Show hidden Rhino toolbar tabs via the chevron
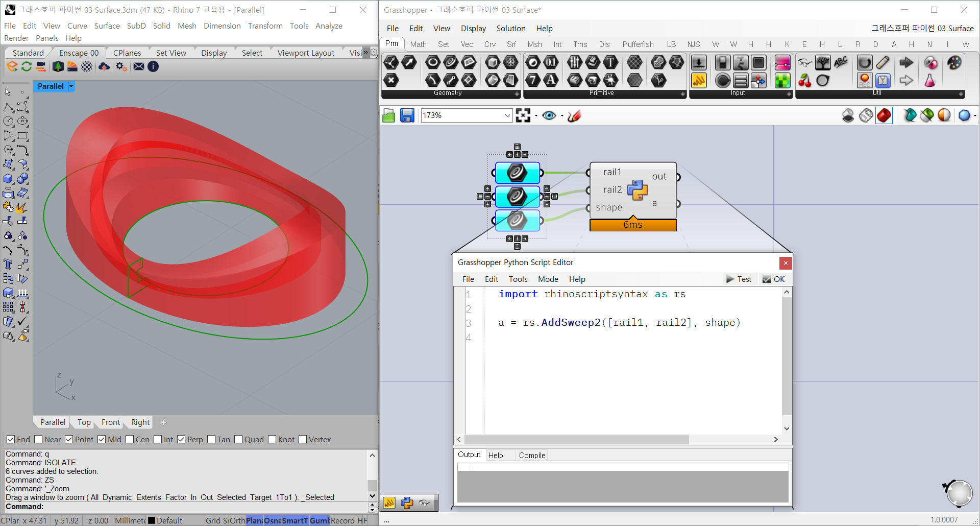The width and height of the screenshot is (980, 526). coord(365,53)
